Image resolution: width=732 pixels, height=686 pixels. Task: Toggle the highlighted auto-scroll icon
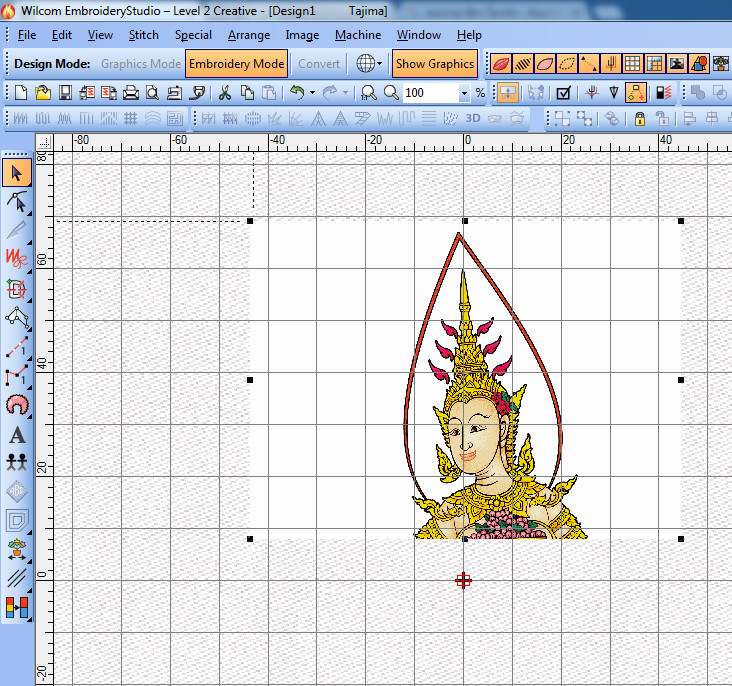pyautogui.click(x=507, y=92)
